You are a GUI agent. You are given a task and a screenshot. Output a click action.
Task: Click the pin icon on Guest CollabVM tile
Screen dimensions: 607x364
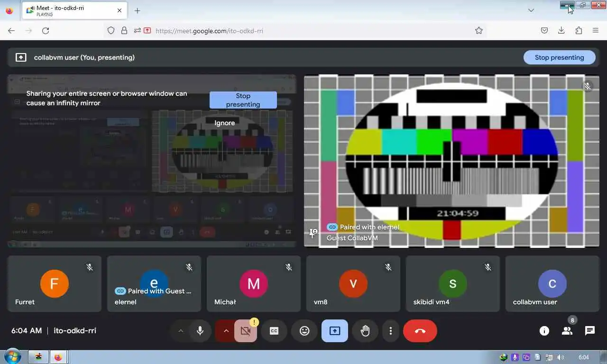[313, 233]
